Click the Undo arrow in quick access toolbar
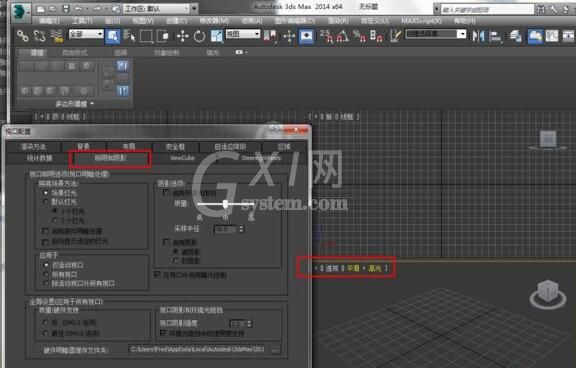This screenshot has height=368, width=576. (78, 9)
